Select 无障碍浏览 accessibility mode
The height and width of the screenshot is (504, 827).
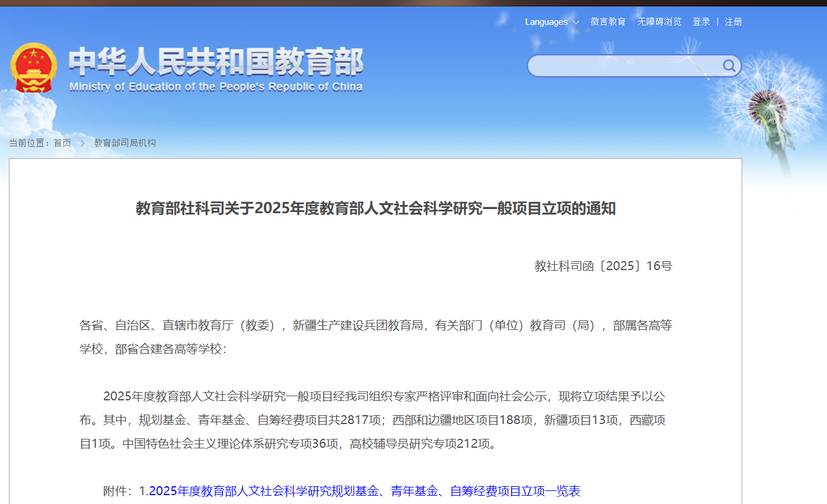[x=659, y=22]
